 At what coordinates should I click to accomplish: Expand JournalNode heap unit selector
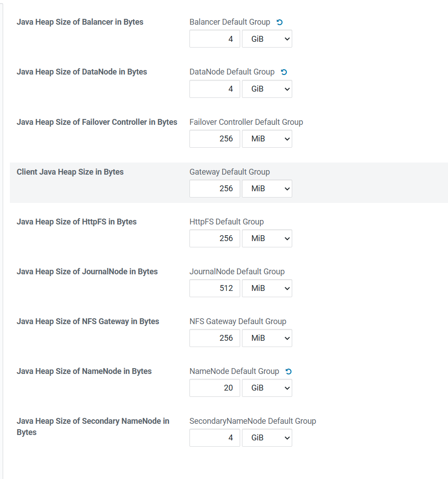pyautogui.click(x=267, y=288)
